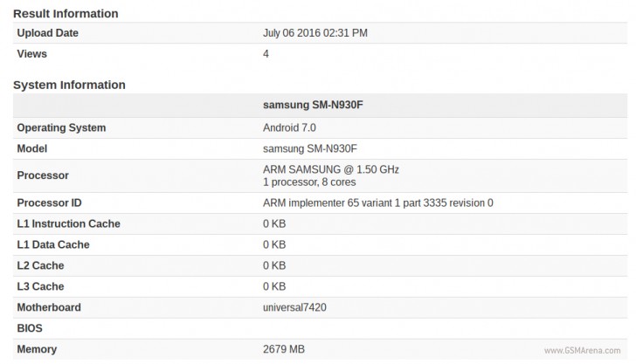Screen dimensions: 636x364
Task: Click the ARM implementer 65 value
Action: [377, 203]
